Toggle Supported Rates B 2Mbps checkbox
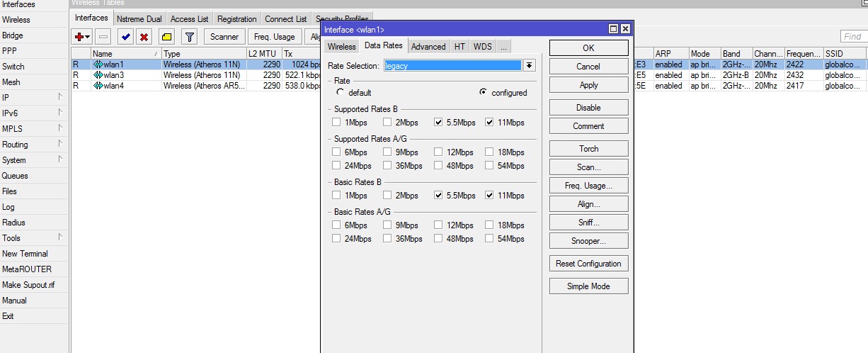 click(387, 123)
